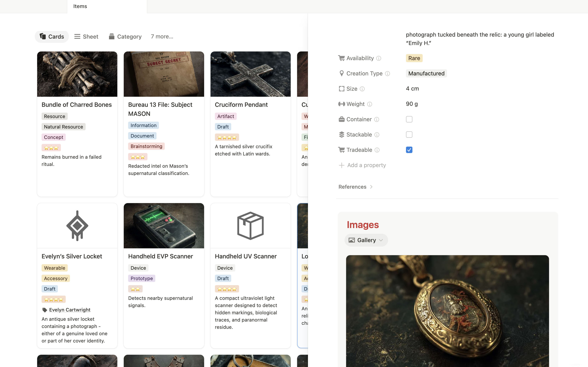Image resolution: width=588 pixels, height=367 pixels.
Task: Click the Size info icon
Action: (362, 89)
